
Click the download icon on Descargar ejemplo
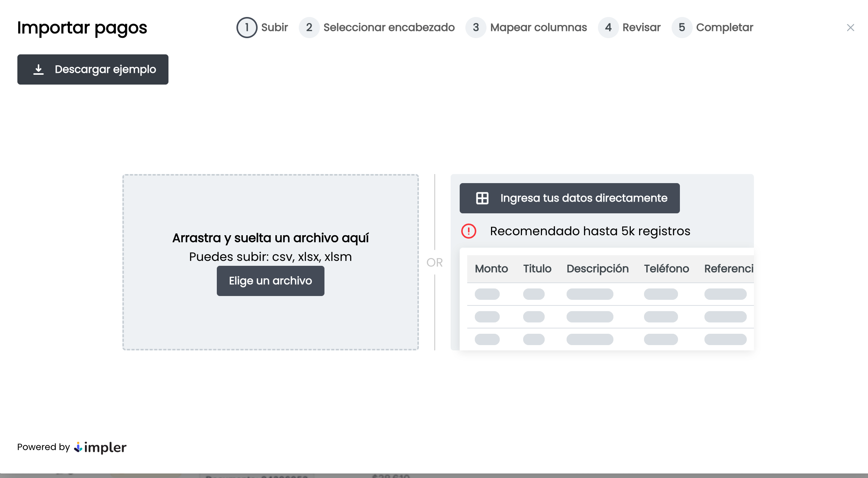coord(38,69)
